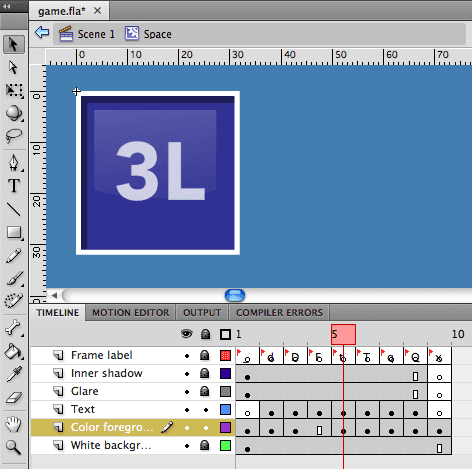Click the Frame label layer's red outline swatch
472x469 pixels.
click(226, 356)
